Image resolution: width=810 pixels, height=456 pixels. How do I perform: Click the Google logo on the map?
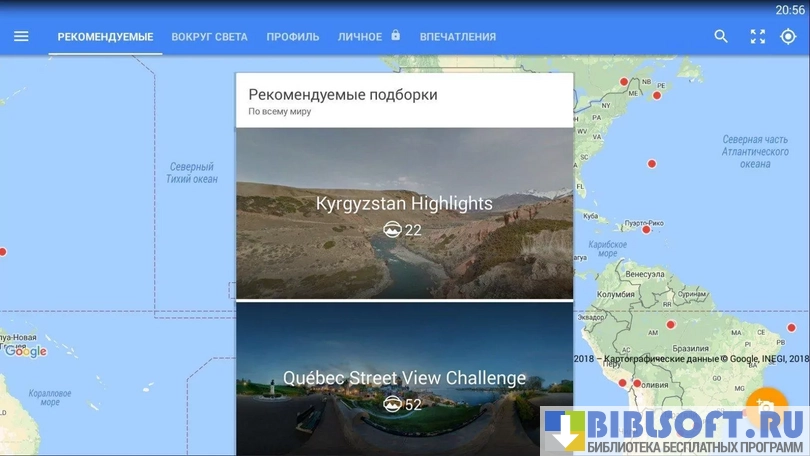[x=26, y=351]
